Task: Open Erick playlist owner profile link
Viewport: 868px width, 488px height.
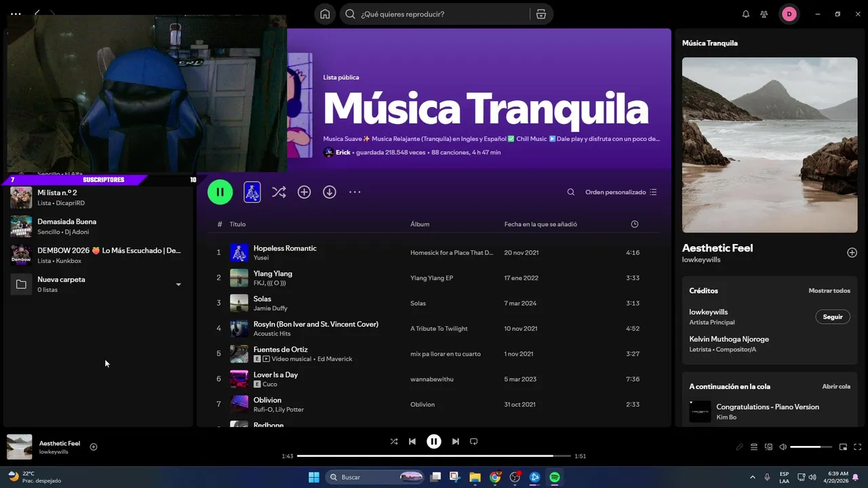Action: click(x=343, y=152)
